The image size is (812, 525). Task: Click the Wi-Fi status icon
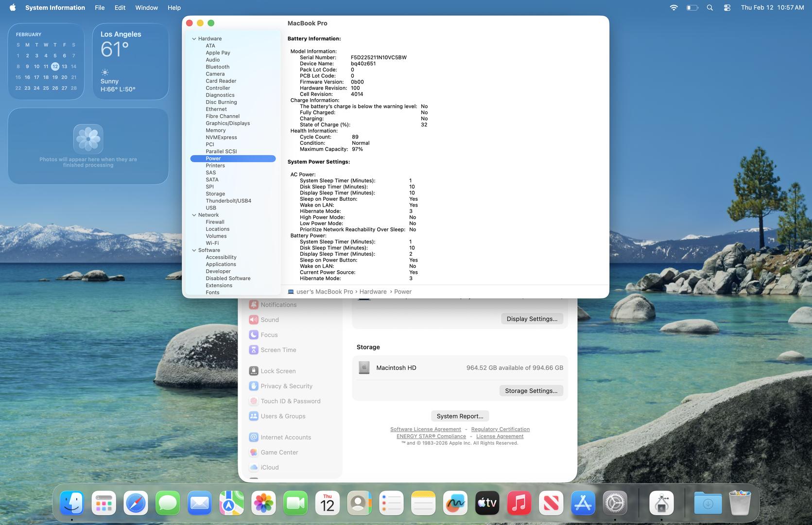coord(674,8)
